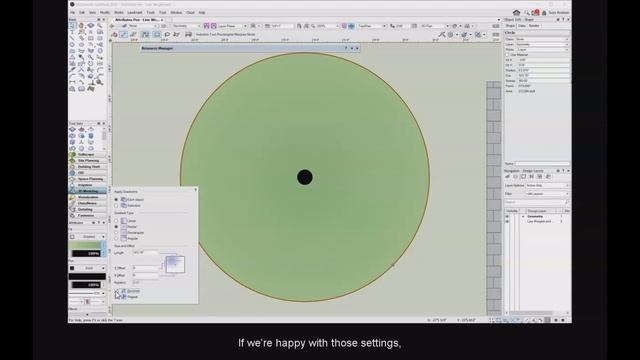Image resolution: width=640 pixels, height=360 pixels.
Task: Open the Edit menu
Action: (x=82, y=13)
